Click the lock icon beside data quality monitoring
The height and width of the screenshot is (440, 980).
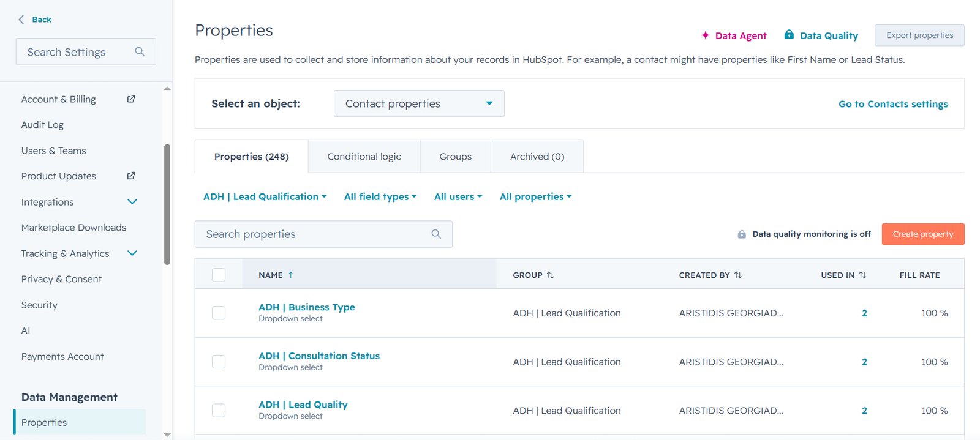click(x=742, y=234)
